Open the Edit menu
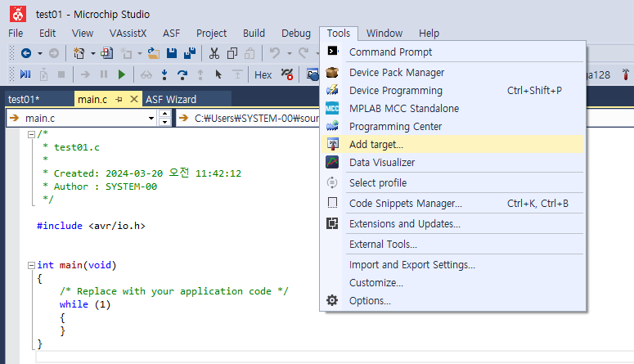Screen dimensions: 634x364 tap(47, 34)
